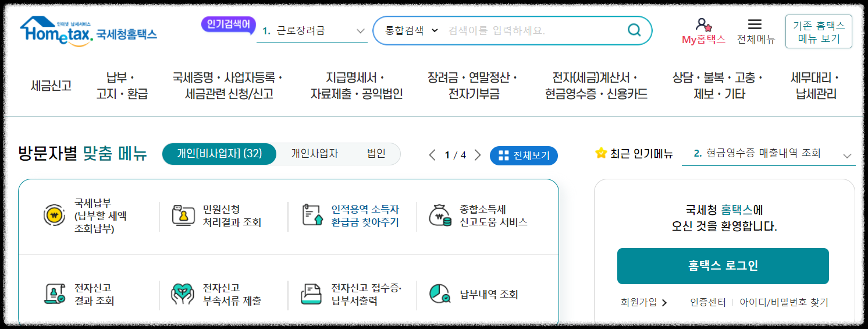
Task: Click the 납부내역 조회 pie chart icon
Action: (x=440, y=294)
